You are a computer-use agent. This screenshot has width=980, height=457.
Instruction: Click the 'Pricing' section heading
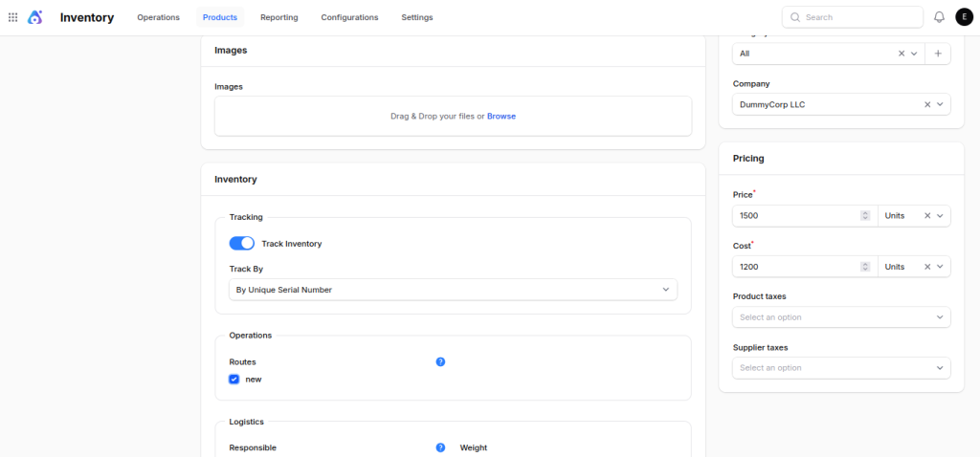tap(748, 159)
